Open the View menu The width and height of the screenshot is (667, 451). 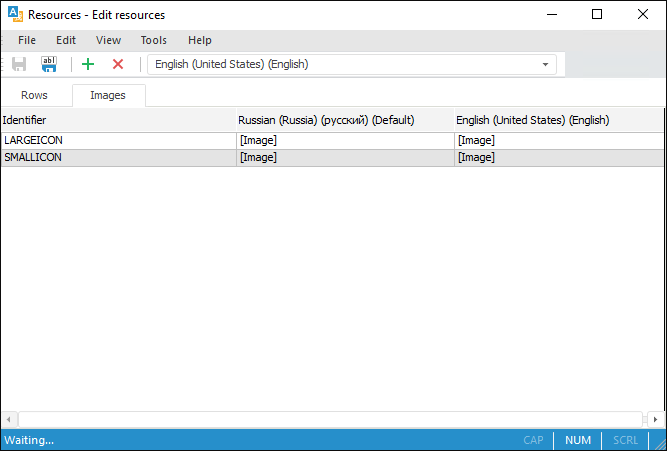(108, 40)
